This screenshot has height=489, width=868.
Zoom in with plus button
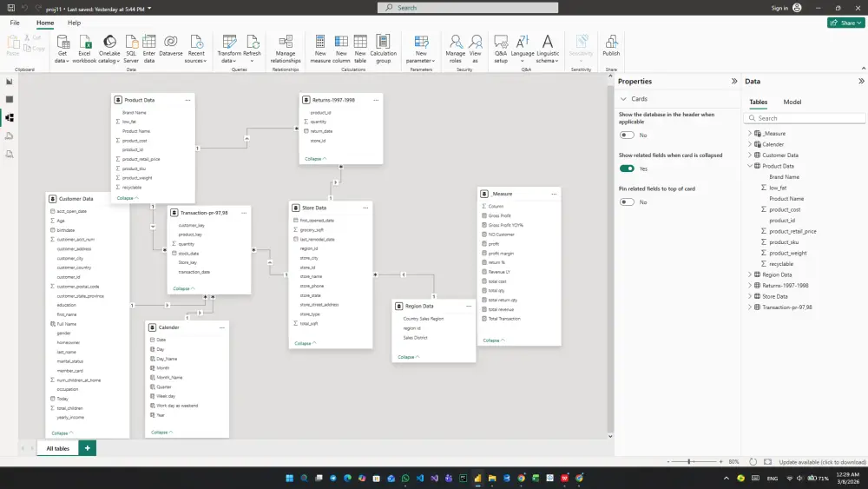point(720,461)
